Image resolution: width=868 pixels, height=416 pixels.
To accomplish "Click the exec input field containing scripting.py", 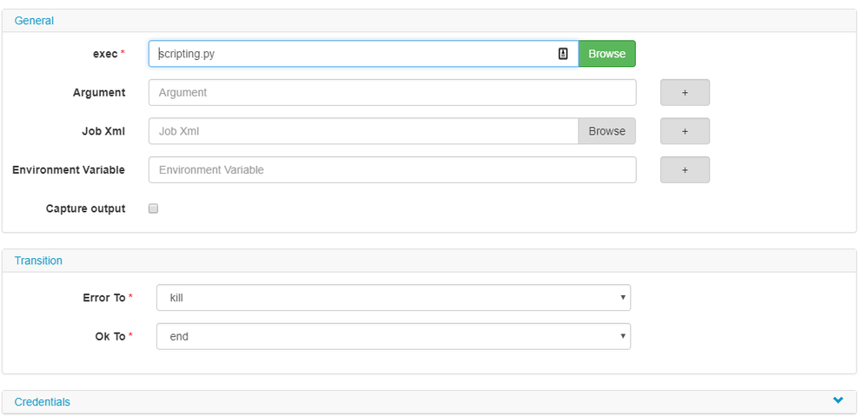I will tap(352, 54).
